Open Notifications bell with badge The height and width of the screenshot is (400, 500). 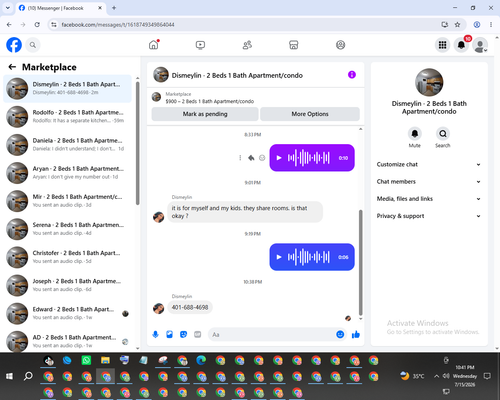pos(461,45)
